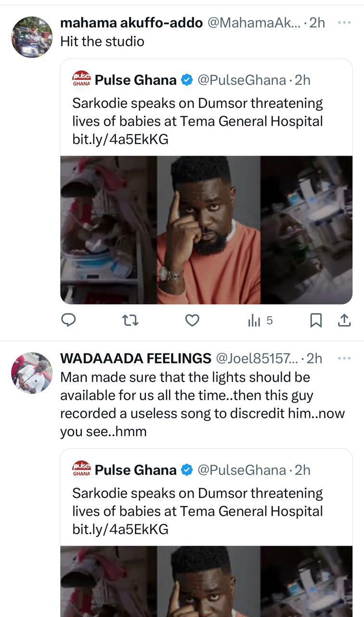
Task: Open WADAAADA FEELINGS display name
Action: pyautogui.click(x=135, y=358)
